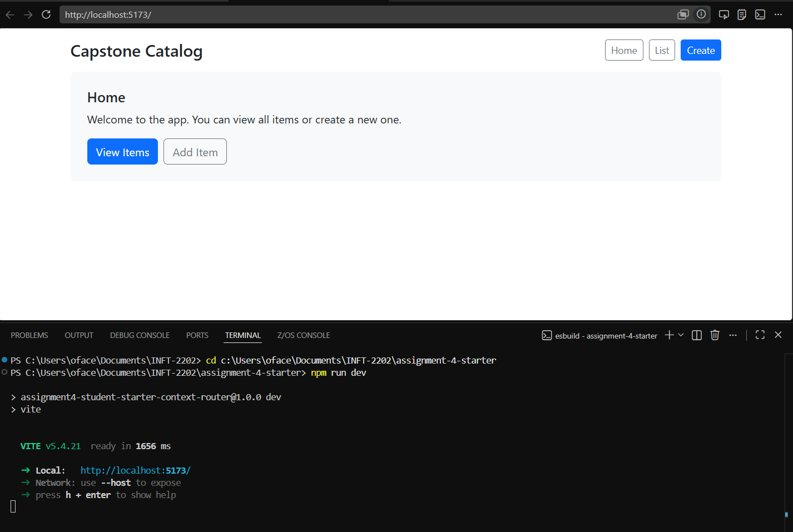Maximize the panel size

[760, 335]
